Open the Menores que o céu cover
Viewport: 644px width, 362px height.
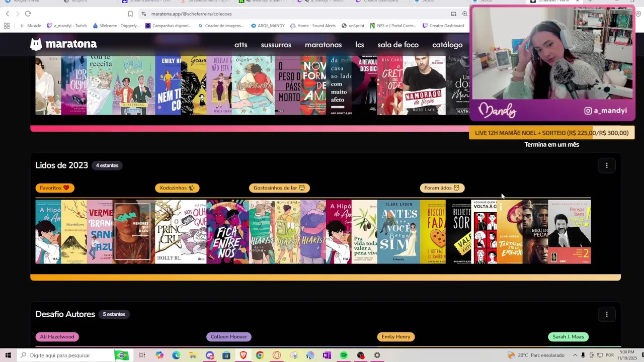click(x=133, y=232)
